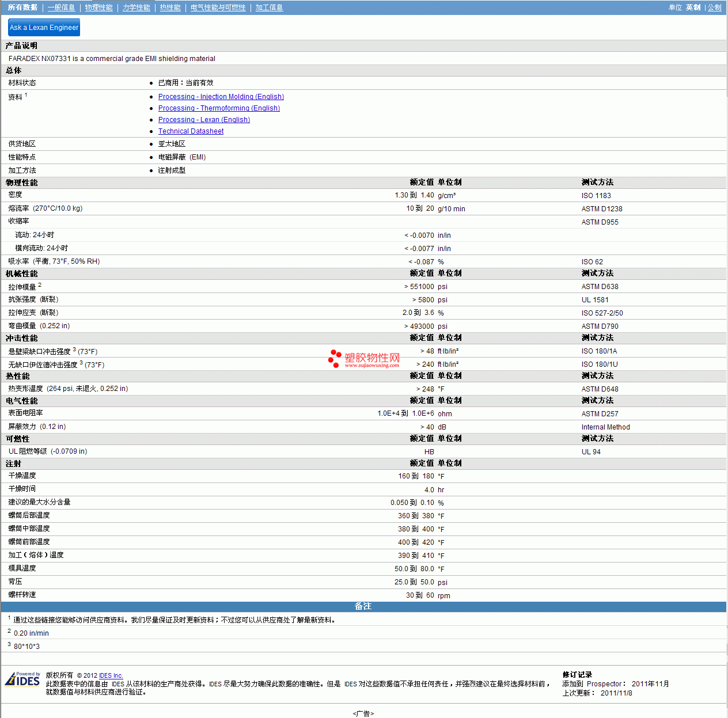728x718 pixels.
Task: Open the 所有数据 tab
Action: pyautogui.click(x=22, y=7)
